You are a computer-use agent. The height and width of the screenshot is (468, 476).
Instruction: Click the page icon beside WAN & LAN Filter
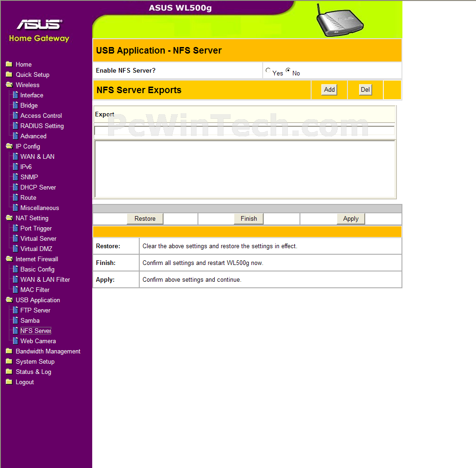pos(15,279)
